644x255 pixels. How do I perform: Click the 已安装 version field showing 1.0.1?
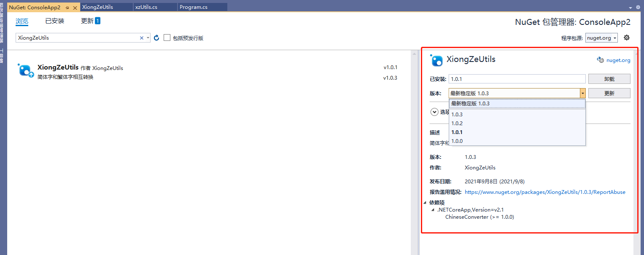(517, 79)
